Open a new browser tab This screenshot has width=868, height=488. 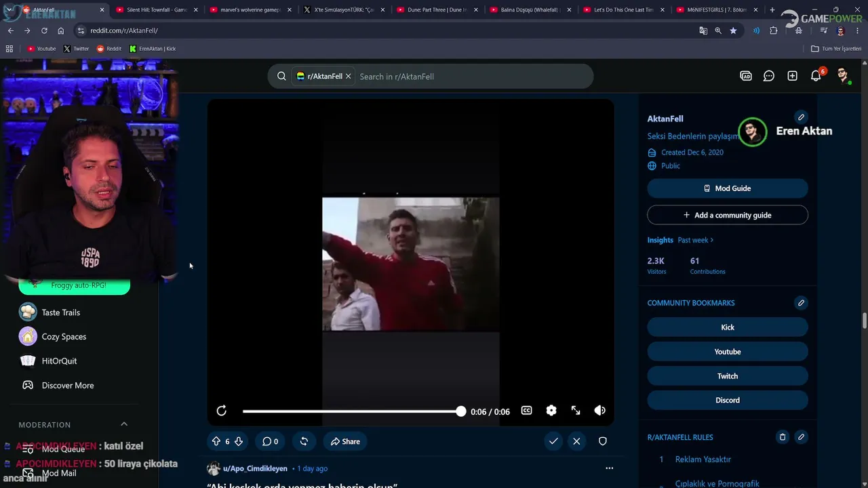pos(772,10)
